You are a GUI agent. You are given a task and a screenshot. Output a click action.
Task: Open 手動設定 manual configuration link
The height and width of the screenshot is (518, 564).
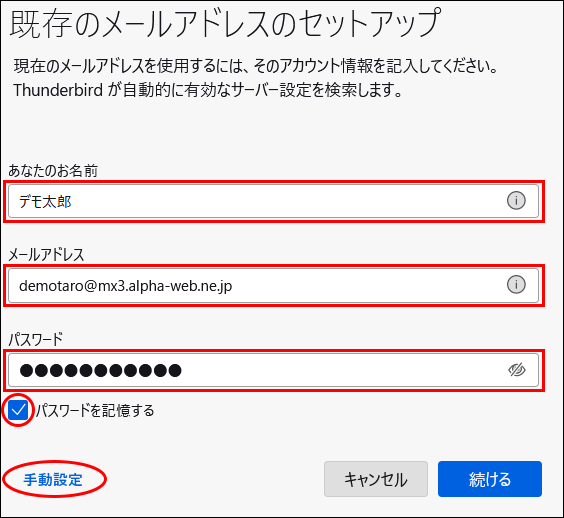click(53, 480)
